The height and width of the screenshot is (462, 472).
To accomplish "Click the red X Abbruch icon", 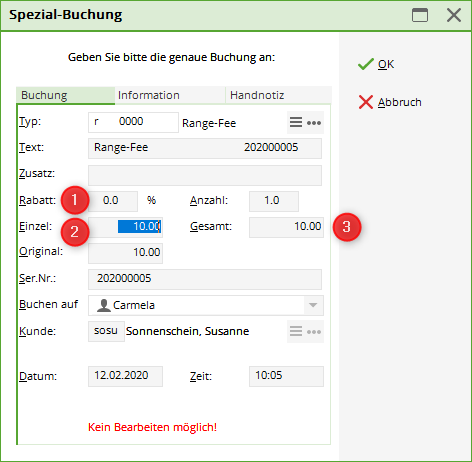I will click(366, 102).
